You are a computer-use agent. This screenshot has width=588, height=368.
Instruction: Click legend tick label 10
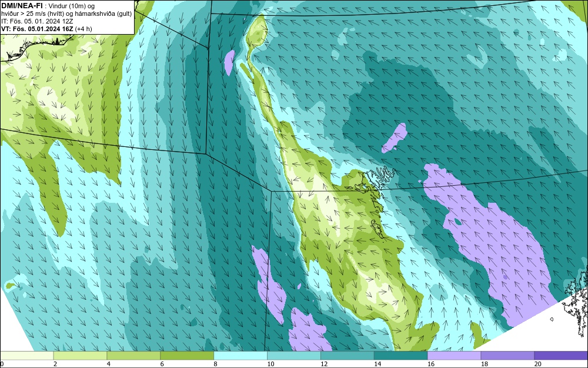tap(270, 364)
